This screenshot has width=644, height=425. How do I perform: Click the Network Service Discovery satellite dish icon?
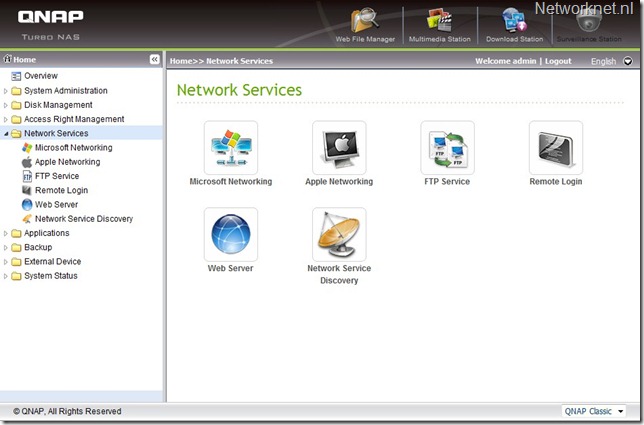tap(339, 234)
